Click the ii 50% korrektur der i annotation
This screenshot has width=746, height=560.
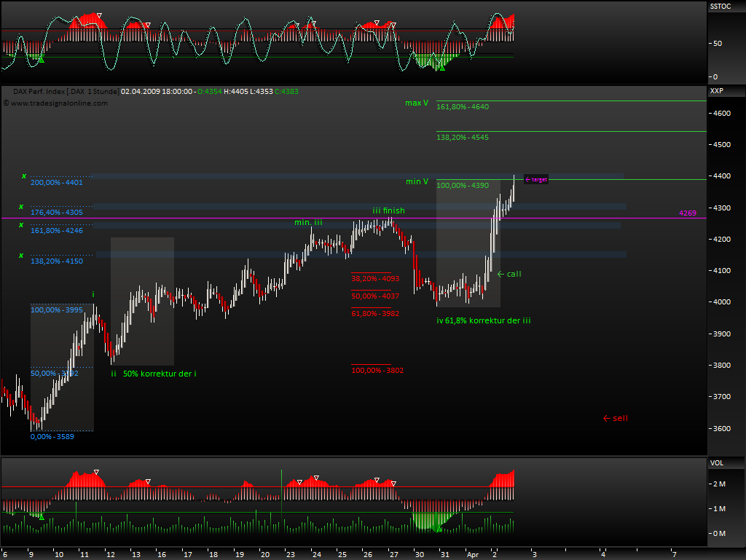pyautogui.click(x=154, y=373)
